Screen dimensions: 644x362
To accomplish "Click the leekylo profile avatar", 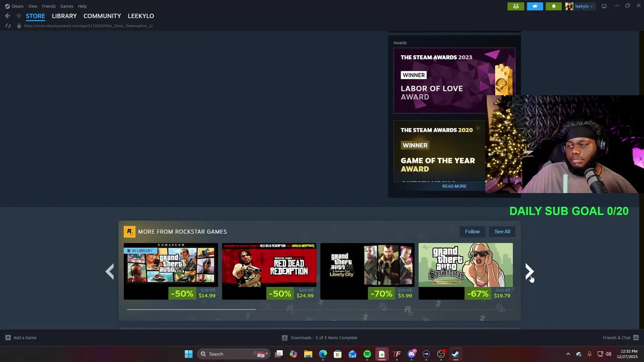I will tap(569, 6).
